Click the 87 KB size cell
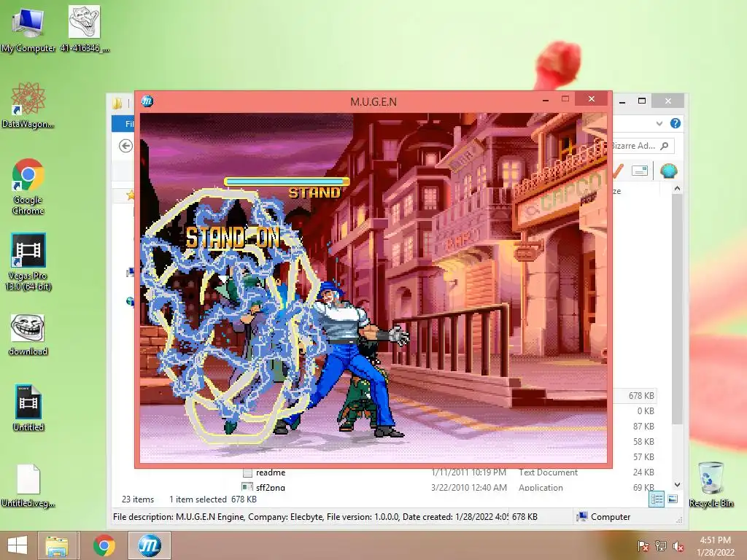This screenshot has height=560, width=747. click(x=643, y=426)
